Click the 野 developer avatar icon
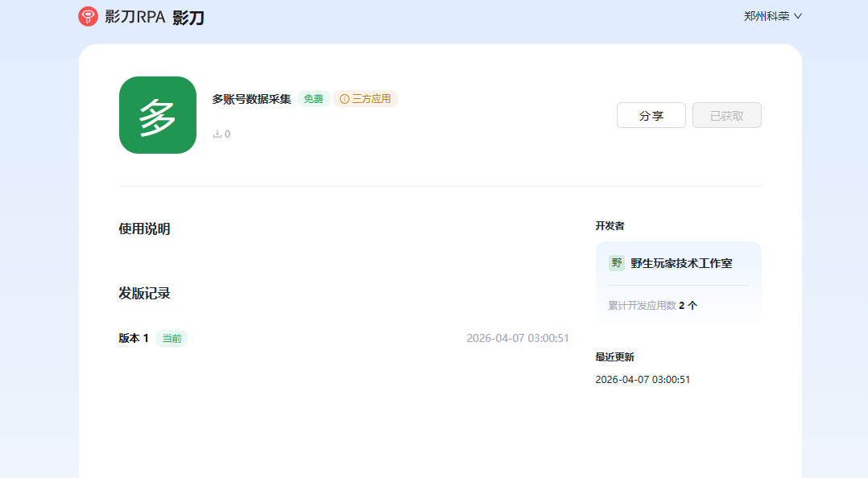Screen dimensions: 868x478 (617, 263)
